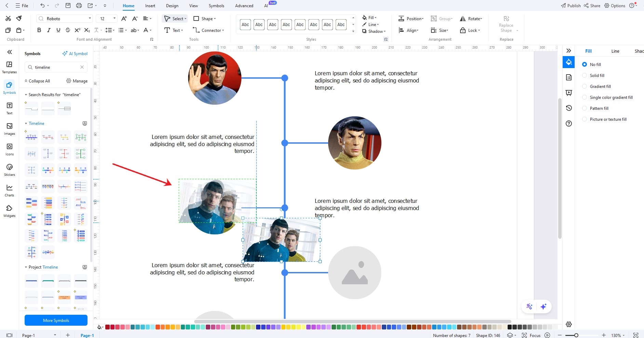Image resolution: width=644 pixels, height=338 pixels.
Task: Open Templates in left sidebar
Action: (x=9, y=67)
